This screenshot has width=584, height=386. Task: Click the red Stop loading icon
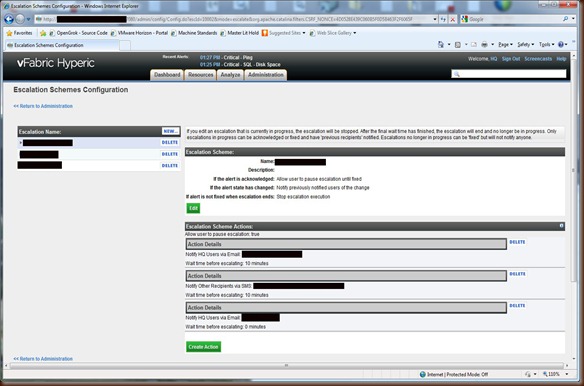pyautogui.click(x=453, y=19)
